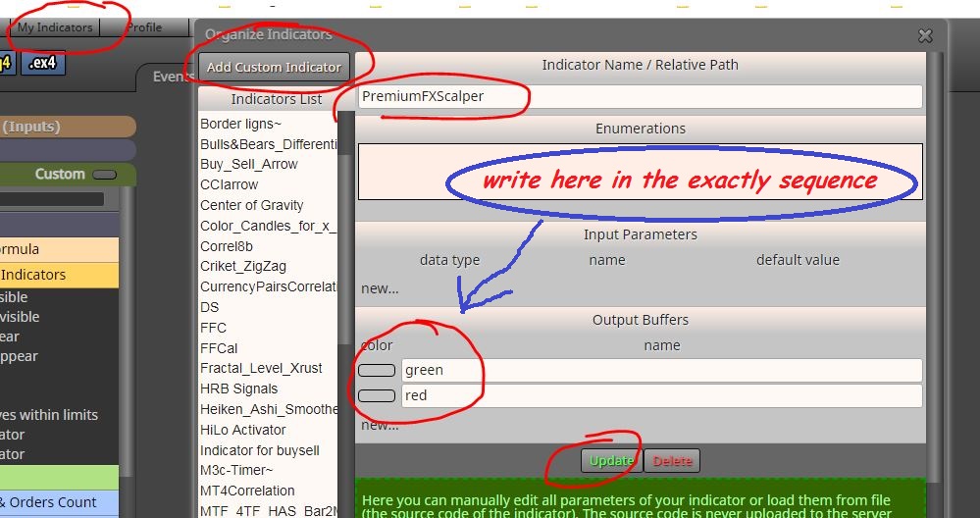Select Heiken_Ashi_Smoothed indicator

point(268,409)
